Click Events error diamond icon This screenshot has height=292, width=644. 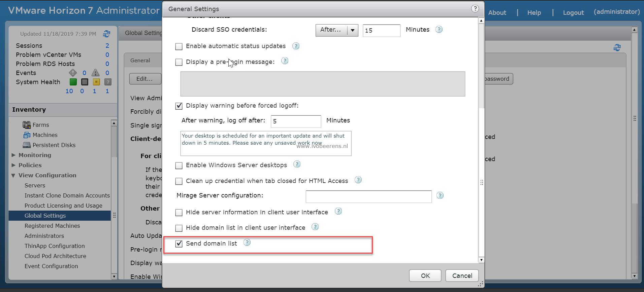pos(73,73)
